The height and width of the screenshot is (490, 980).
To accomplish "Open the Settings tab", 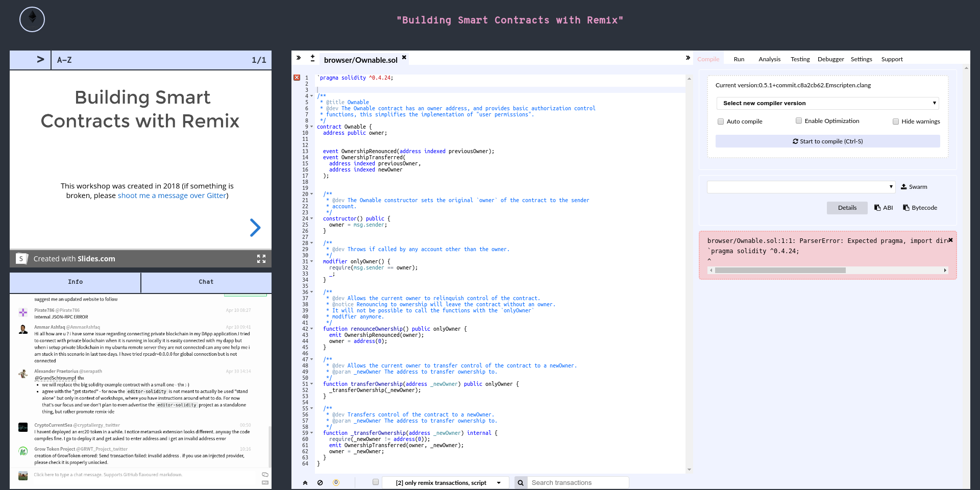I will 862,59.
